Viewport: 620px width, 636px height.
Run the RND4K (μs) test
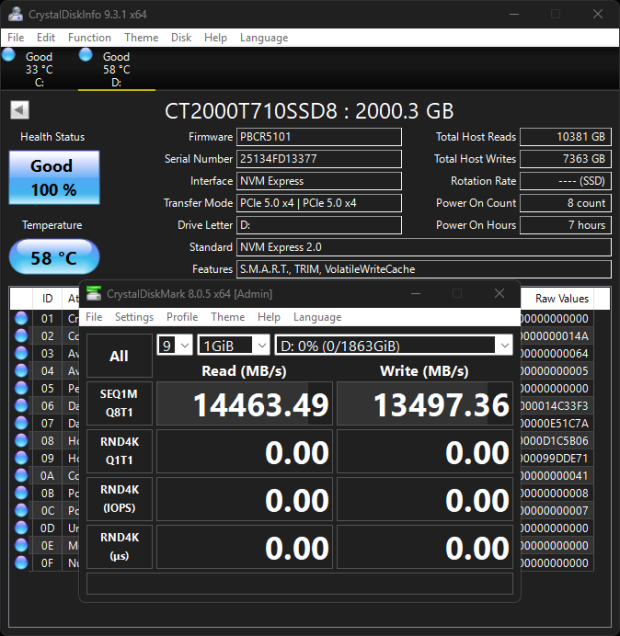click(x=119, y=547)
